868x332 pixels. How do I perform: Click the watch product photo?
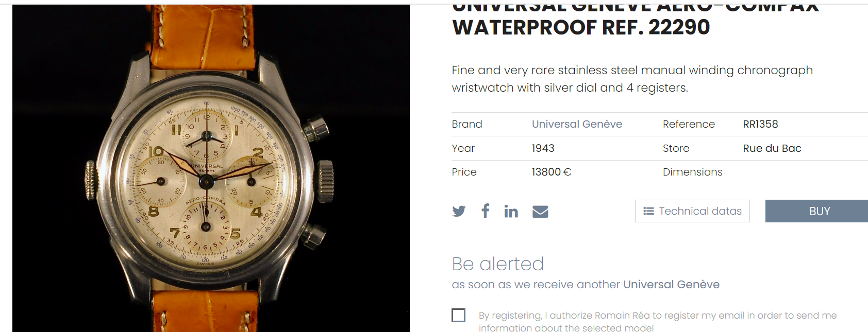click(x=211, y=168)
